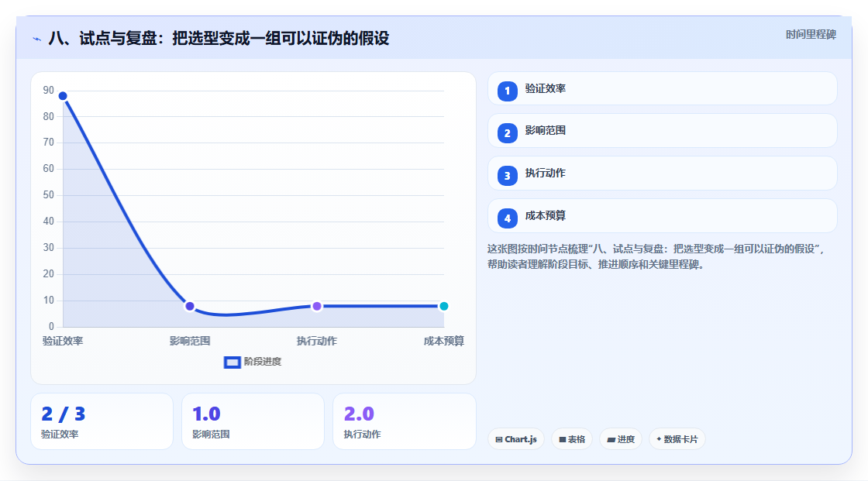Click the 执行动作 x-axis label
Screen dimensions: 868x481
pos(317,341)
